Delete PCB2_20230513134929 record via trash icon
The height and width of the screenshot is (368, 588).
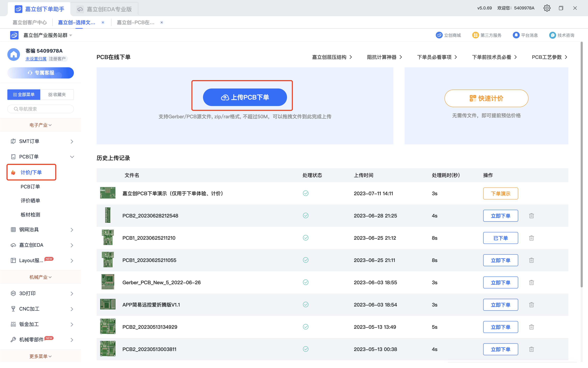point(531,327)
